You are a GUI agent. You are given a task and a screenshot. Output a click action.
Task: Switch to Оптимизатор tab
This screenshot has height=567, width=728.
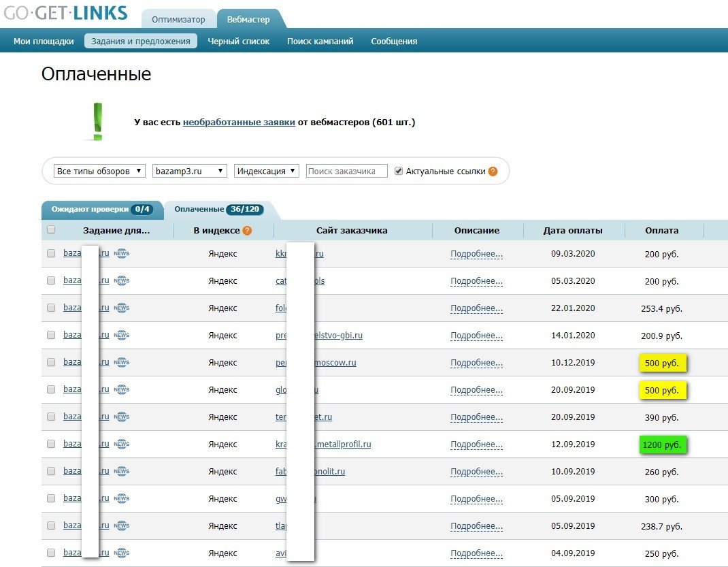pos(178,20)
